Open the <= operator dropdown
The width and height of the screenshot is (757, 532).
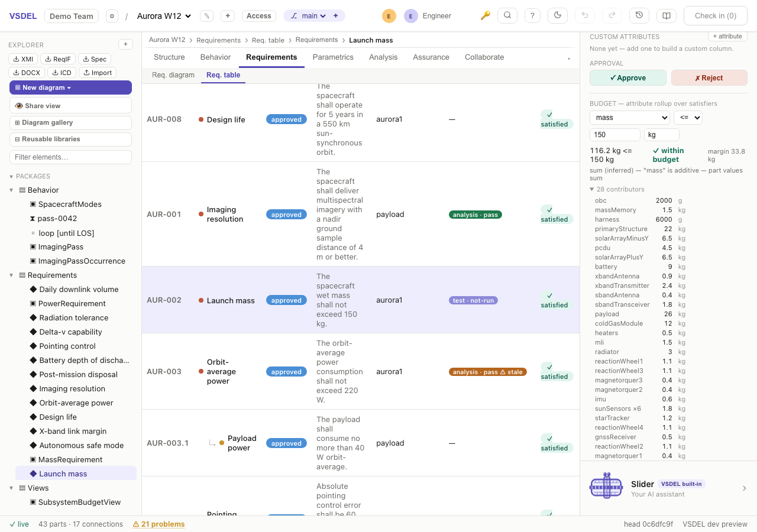coord(688,118)
